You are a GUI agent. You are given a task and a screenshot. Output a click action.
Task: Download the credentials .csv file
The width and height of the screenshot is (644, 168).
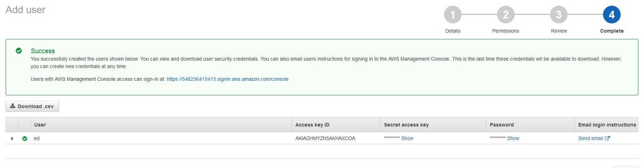point(32,106)
